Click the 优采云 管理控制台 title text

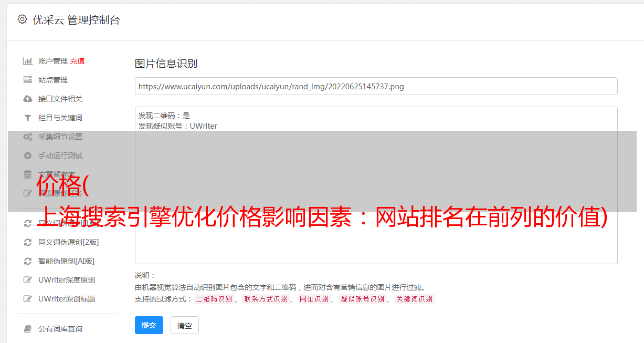[76, 20]
